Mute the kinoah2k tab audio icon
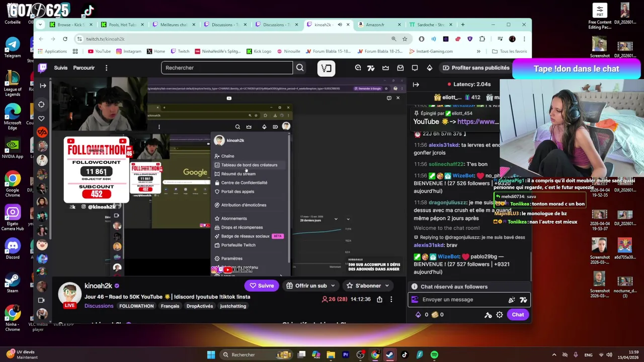 (340, 25)
